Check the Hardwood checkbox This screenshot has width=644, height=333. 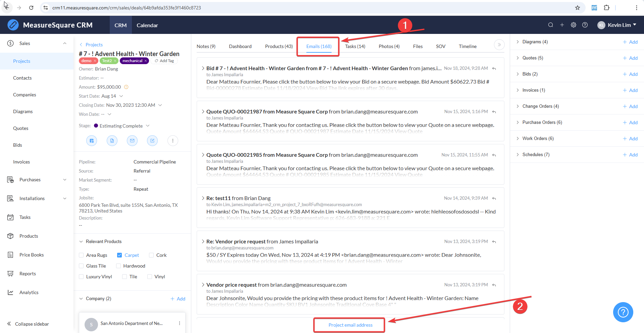(x=118, y=266)
